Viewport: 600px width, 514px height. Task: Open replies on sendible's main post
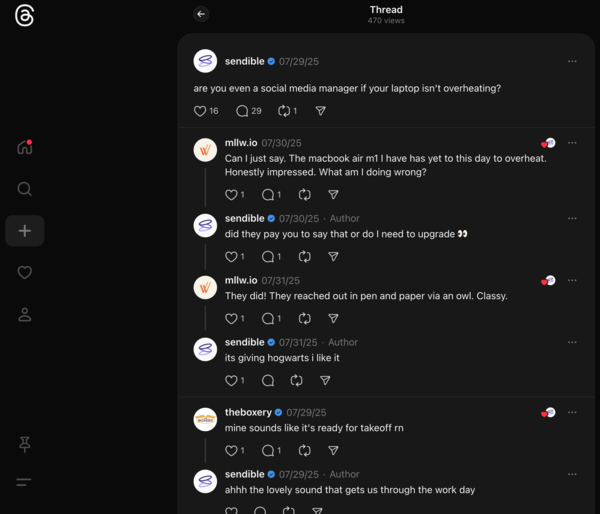[242, 111]
